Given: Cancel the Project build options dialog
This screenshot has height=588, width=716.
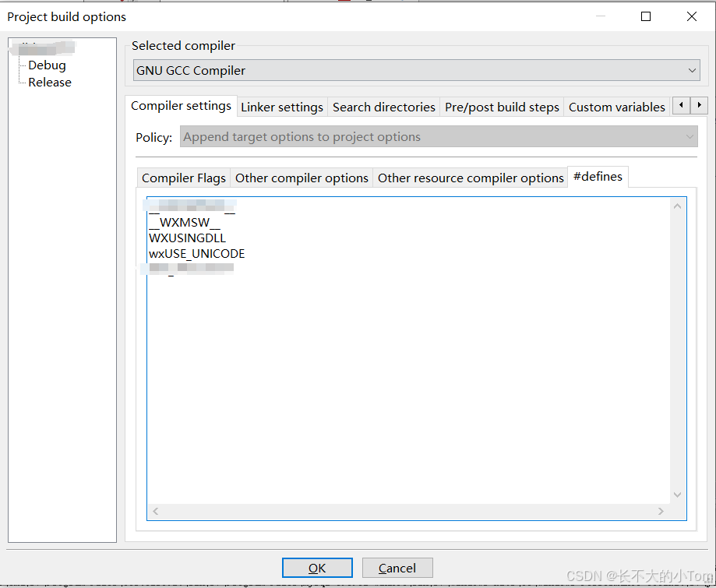Looking at the screenshot, I should pos(397,568).
